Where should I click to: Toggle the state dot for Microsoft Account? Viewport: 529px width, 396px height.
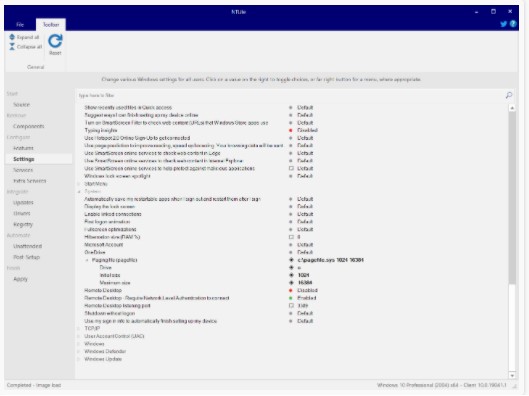click(x=290, y=245)
